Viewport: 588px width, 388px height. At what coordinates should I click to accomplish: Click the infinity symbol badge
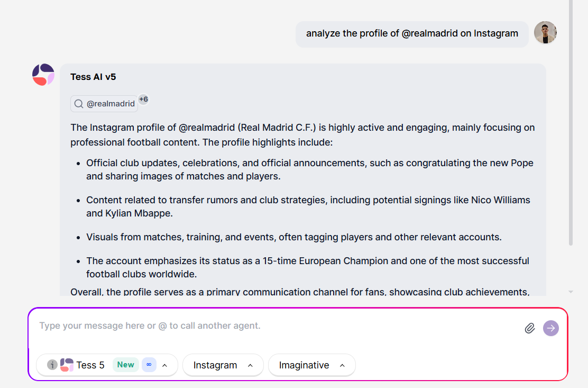click(x=149, y=365)
